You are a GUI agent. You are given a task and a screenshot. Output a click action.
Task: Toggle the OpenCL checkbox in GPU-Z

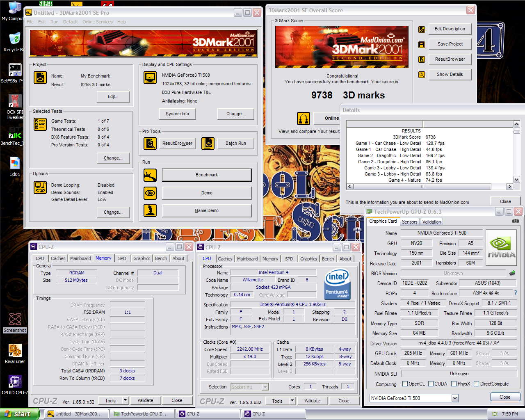pos(405,384)
